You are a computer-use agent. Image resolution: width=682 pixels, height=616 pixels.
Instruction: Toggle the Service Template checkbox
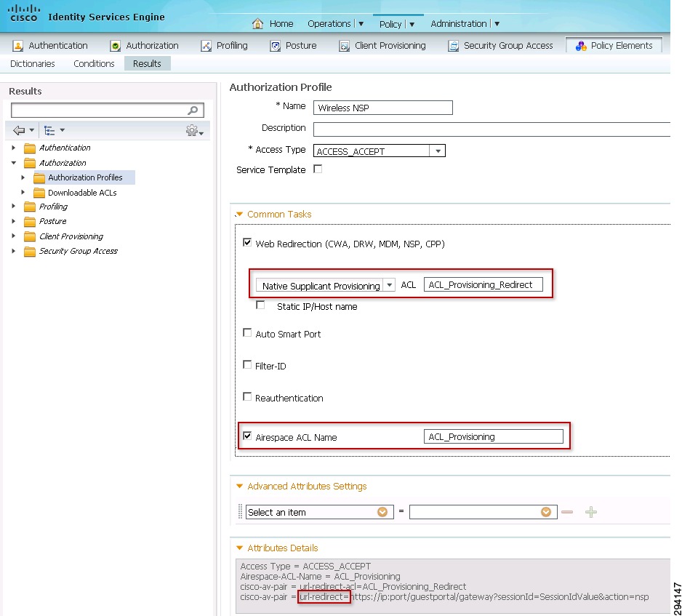click(318, 169)
